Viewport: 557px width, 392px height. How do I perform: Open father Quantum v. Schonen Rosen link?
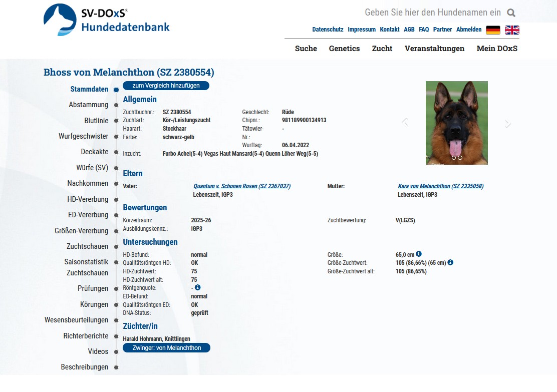[x=241, y=186]
